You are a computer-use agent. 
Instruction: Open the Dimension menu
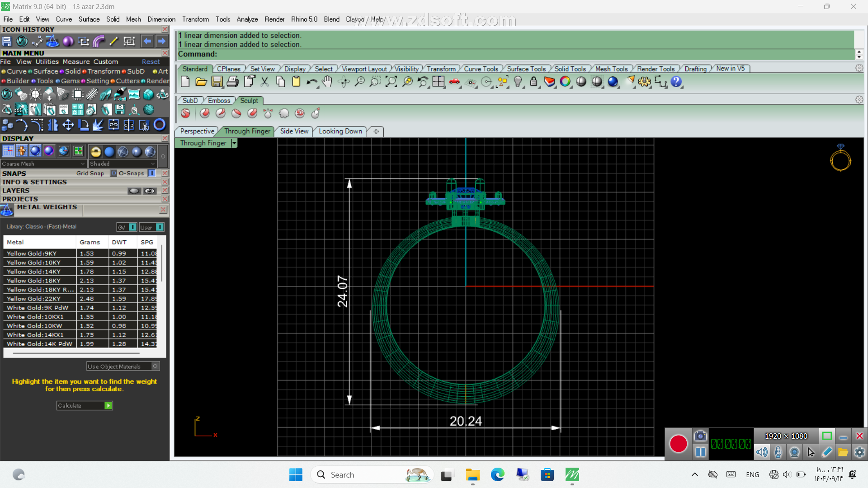point(161,19)
